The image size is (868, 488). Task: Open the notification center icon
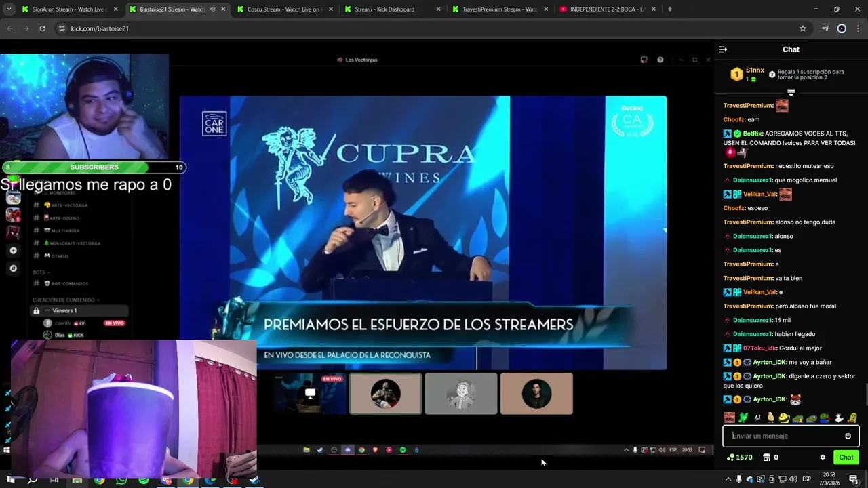pyautogui.click(x=854, y=479)
